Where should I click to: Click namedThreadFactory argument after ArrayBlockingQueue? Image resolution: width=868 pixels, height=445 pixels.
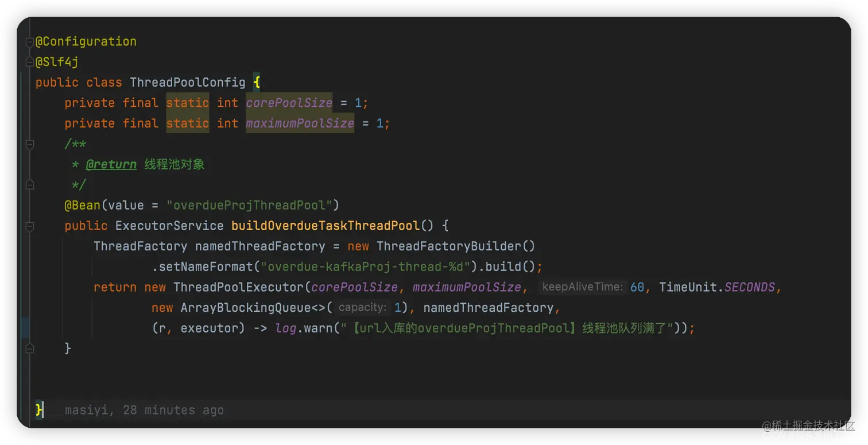point(489,308)
